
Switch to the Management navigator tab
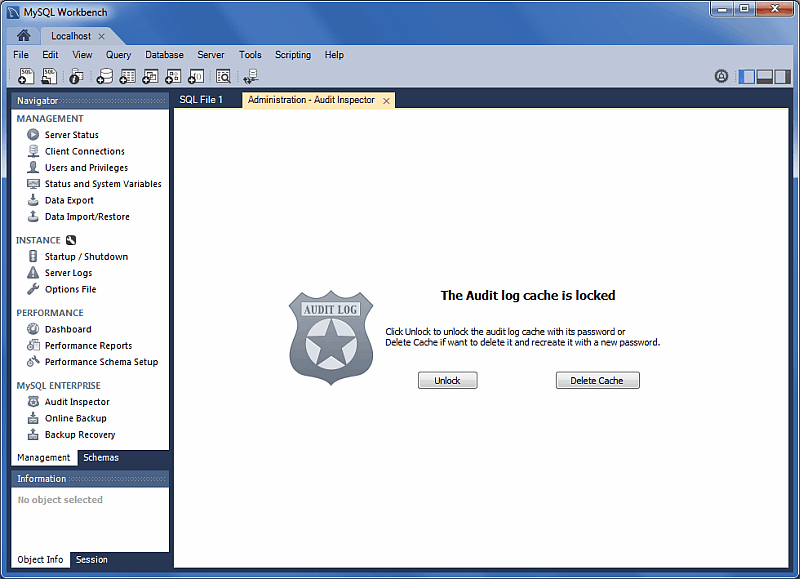point(44,458)
